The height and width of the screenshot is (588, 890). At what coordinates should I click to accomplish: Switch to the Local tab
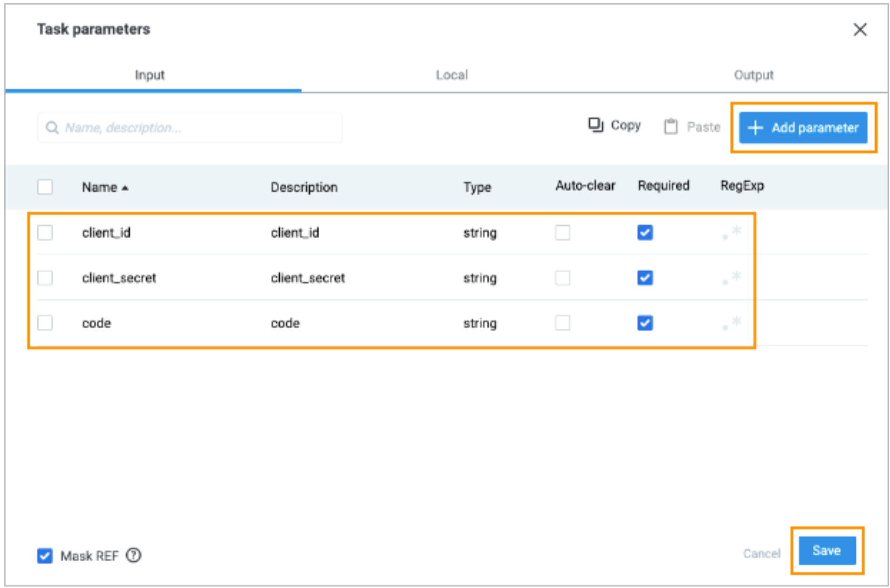452,75
